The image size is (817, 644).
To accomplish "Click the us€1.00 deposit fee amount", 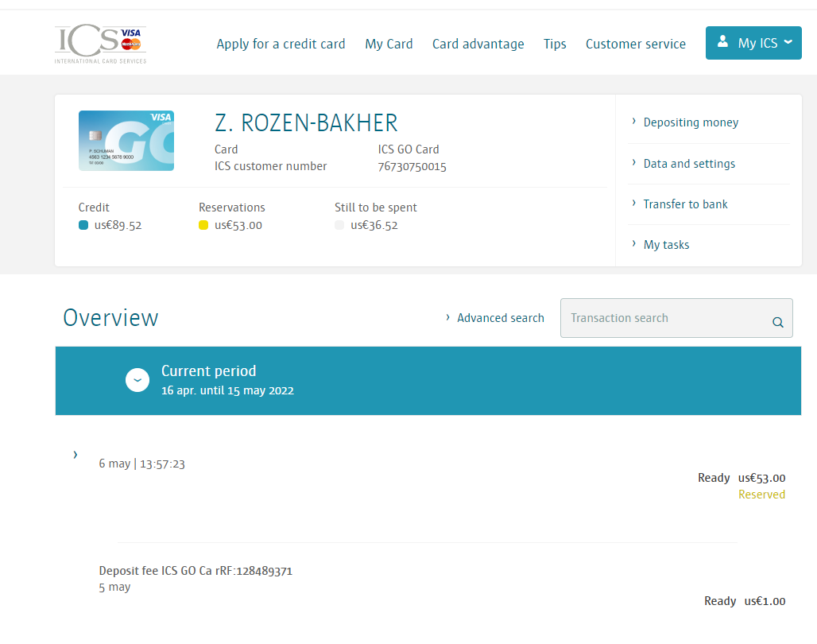I will tap(765, 601).
